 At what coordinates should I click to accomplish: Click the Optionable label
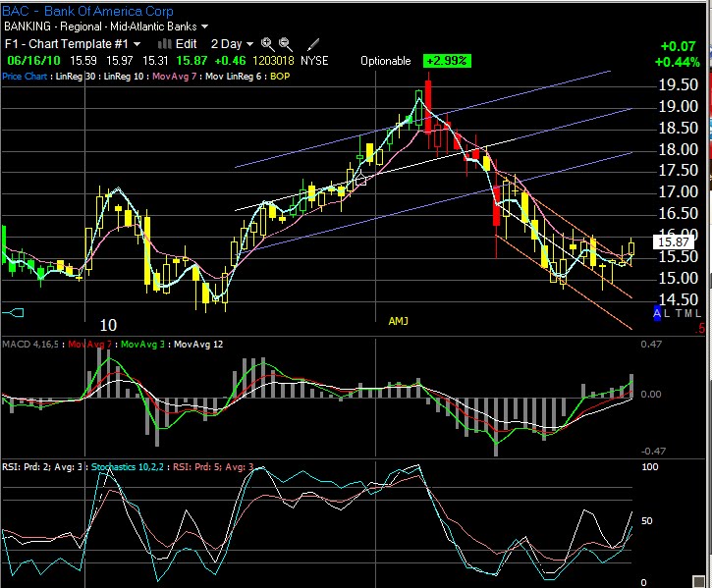386,61
